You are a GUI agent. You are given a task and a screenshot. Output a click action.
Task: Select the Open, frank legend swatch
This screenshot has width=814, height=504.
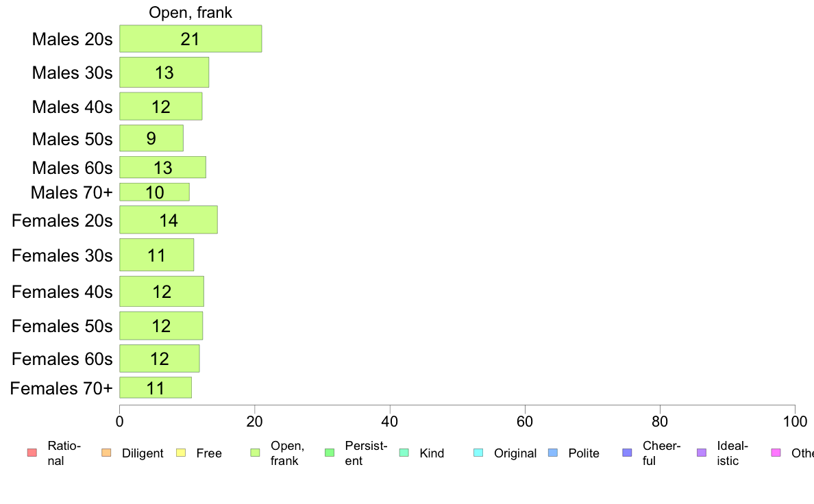tap(255, 453)
